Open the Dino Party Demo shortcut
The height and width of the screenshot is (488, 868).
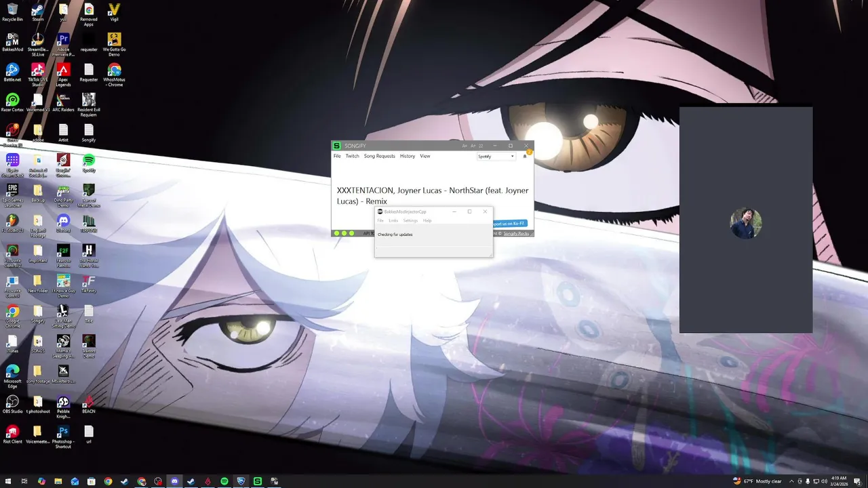(63, 195)
